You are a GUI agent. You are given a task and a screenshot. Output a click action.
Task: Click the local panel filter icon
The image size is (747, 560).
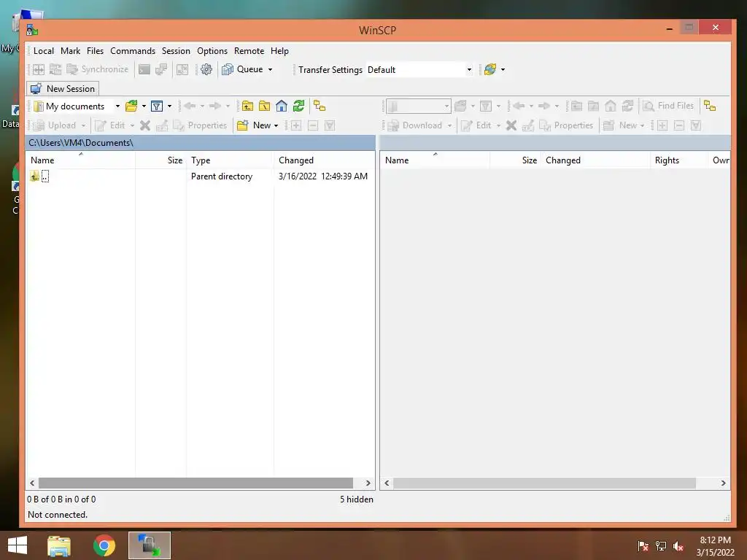pos(157,106)
